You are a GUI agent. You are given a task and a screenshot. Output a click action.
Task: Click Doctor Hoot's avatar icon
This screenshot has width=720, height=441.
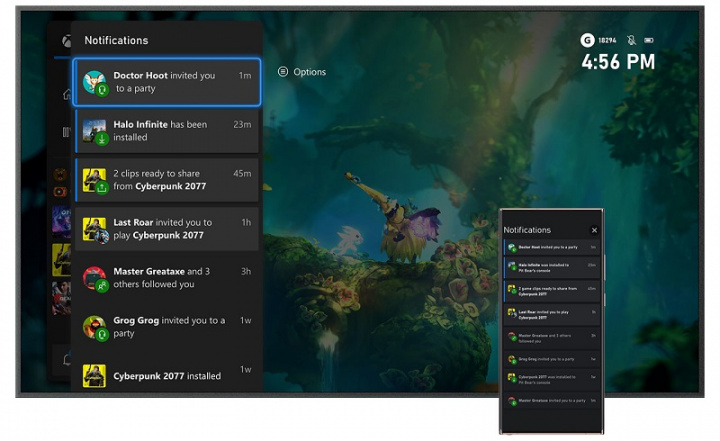pos(95,82)
